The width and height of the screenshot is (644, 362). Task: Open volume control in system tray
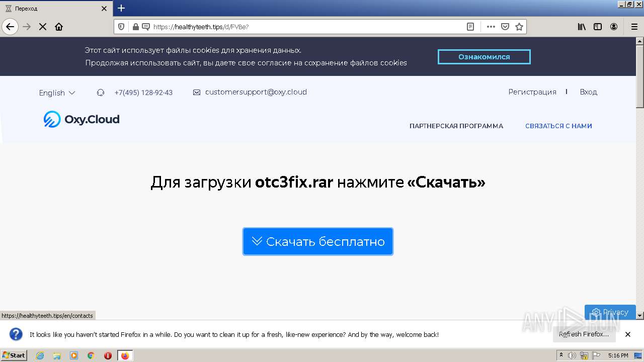point(572,355)
